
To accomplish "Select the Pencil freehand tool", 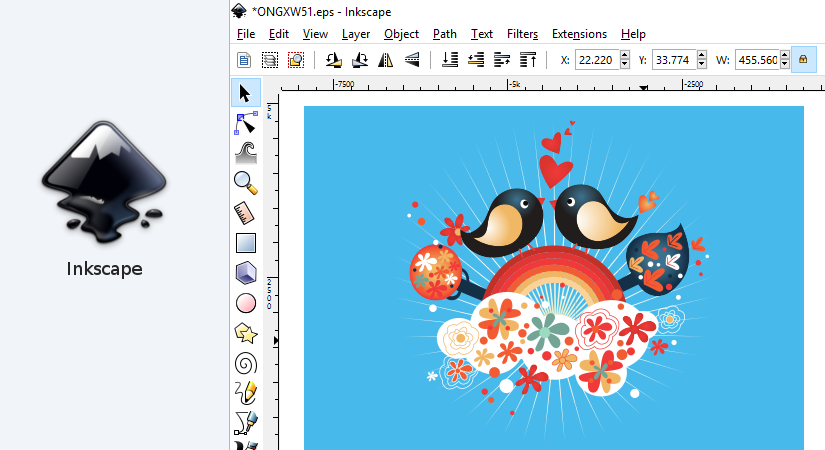I will tap(245, 391).
